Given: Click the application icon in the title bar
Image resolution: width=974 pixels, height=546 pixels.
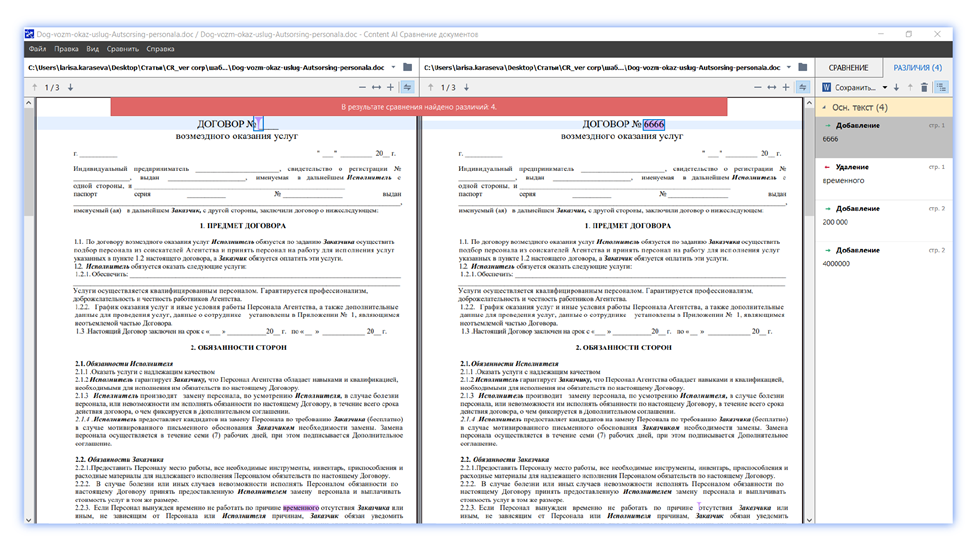Looking at the screenshot, I should (30, 34).
